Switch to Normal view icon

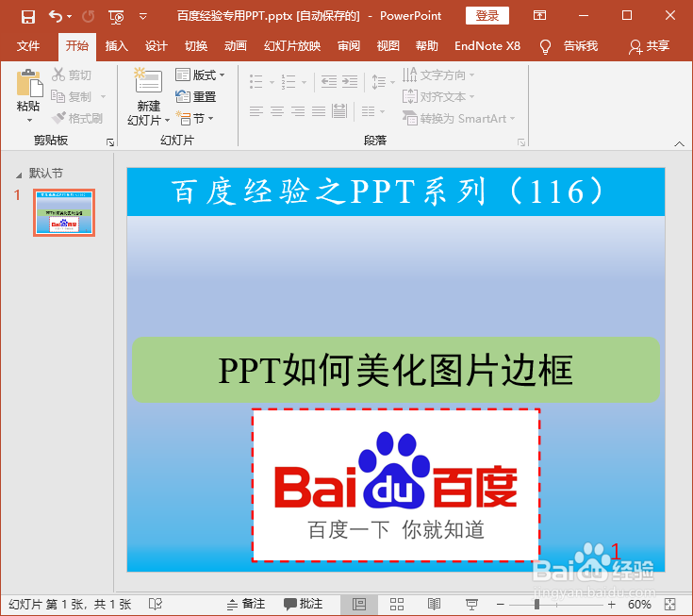(x=359, y=604)
